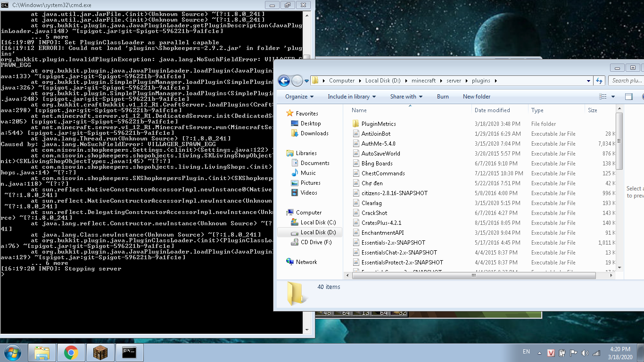Open the network icon in system tray
This screenshot has width=644, height=362.
[596, 353]
